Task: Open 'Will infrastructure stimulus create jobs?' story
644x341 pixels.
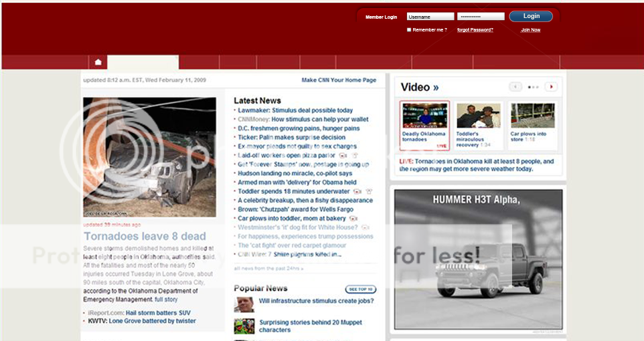Action: tap(316, 301)
